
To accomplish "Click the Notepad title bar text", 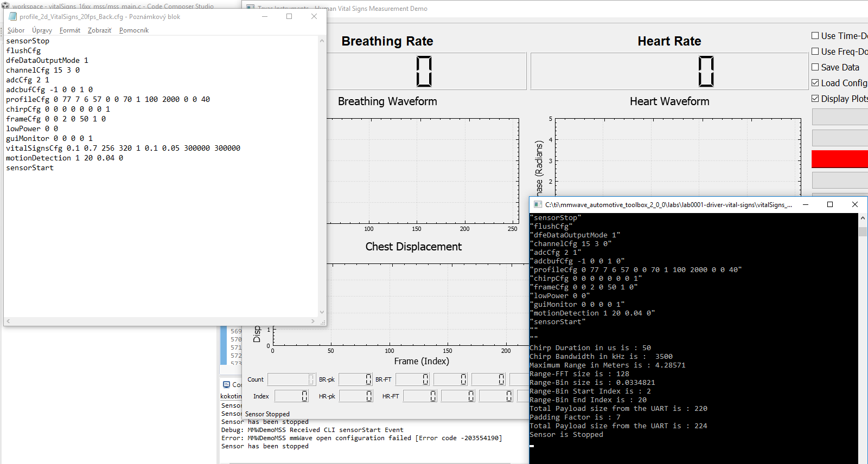I will pos(100,17).
